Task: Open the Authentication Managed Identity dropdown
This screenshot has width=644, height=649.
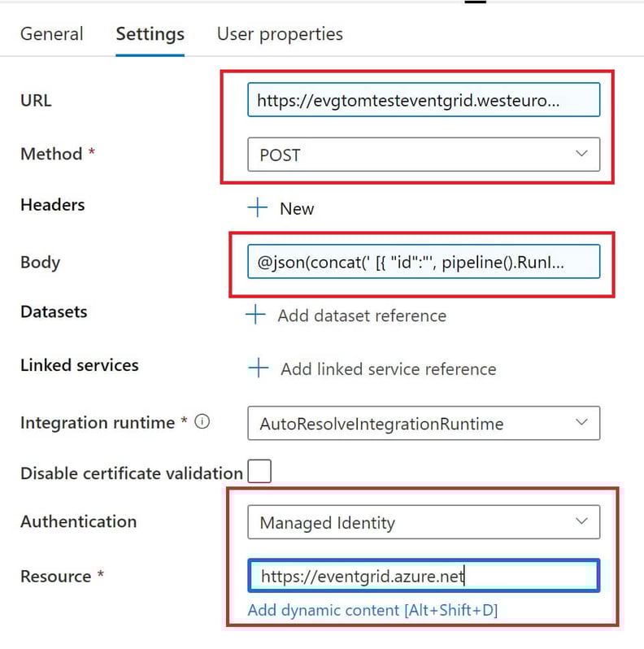Action: tap(424, 522)
